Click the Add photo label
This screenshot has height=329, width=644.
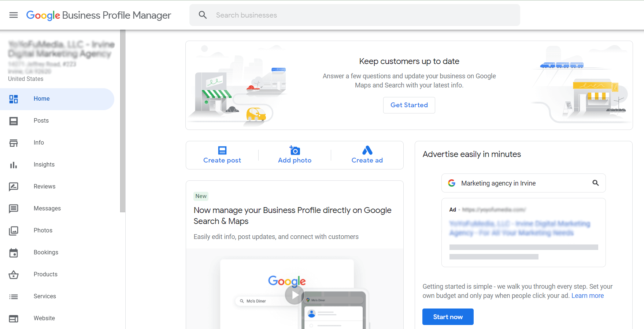click(295, 160)
